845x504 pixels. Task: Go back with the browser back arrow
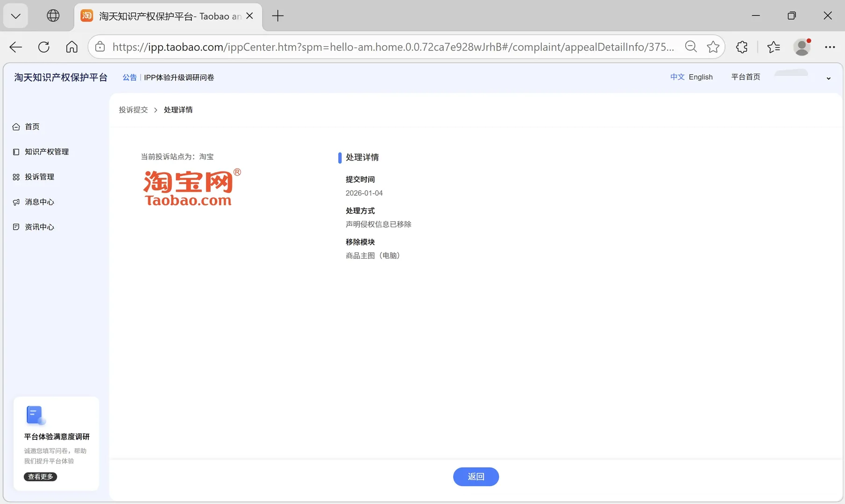pos(16,47)
